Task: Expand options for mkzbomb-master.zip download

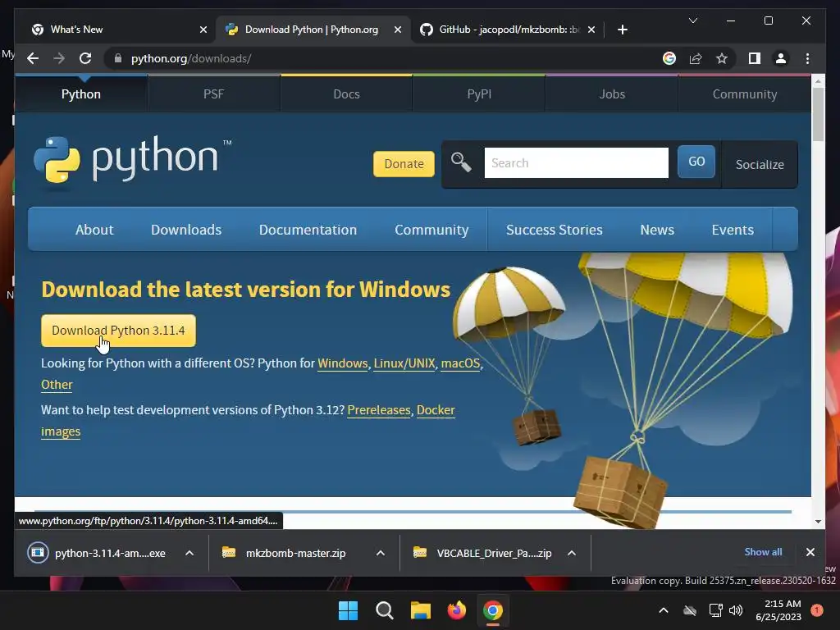Action: click(381, 553)
